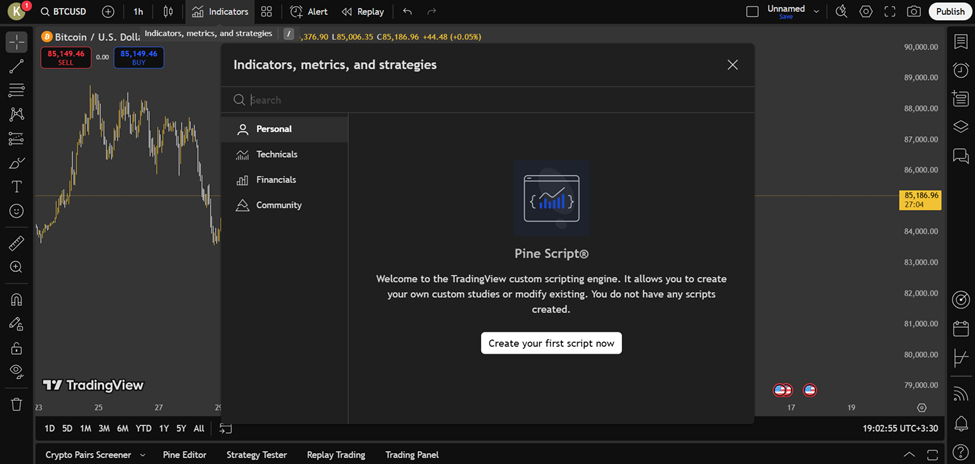Open the emoji icons tool
This screenshot has height=464, width=975.
[17, 211]
